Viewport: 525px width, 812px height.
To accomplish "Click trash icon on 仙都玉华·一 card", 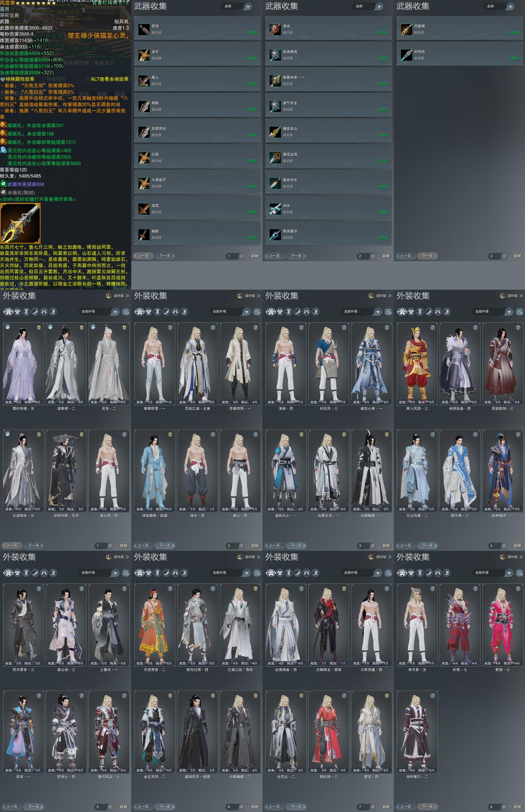I will coord(344,434).
